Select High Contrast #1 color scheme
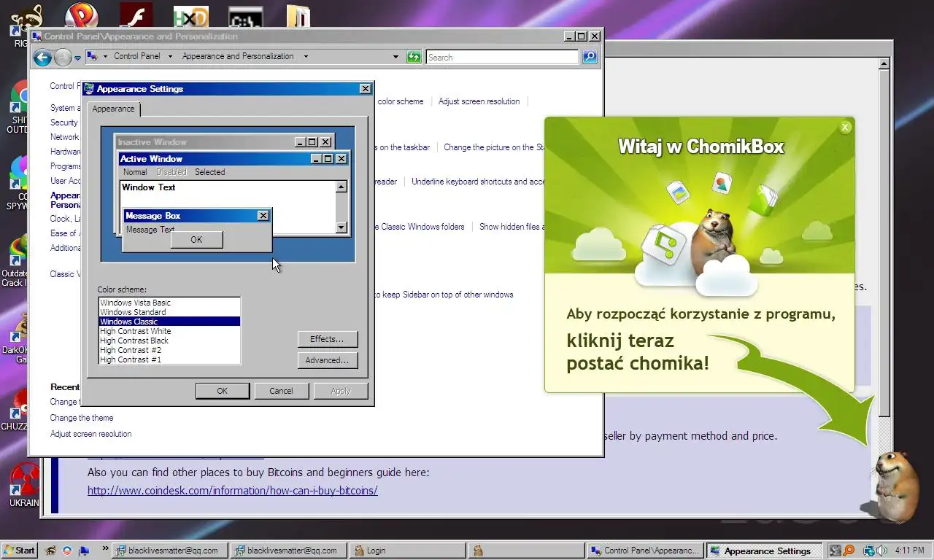This screenshot has width=934, height=560. (169, 359)
